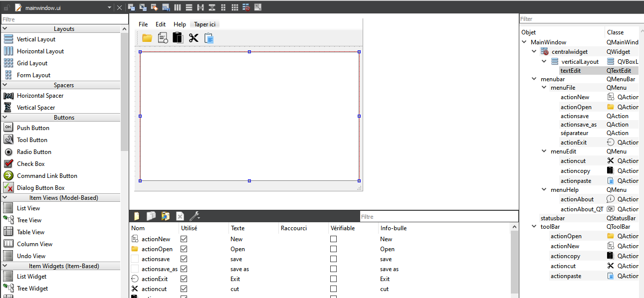The image size is (644, 298).
Task: Open the wrench configure menu in action editor
Action: (x=195, y=216)
